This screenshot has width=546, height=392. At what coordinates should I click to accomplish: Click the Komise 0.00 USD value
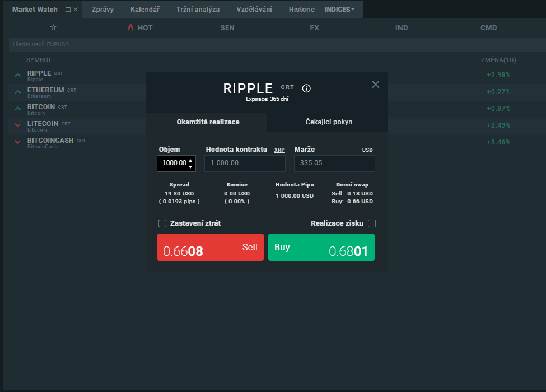coord(237,194)
